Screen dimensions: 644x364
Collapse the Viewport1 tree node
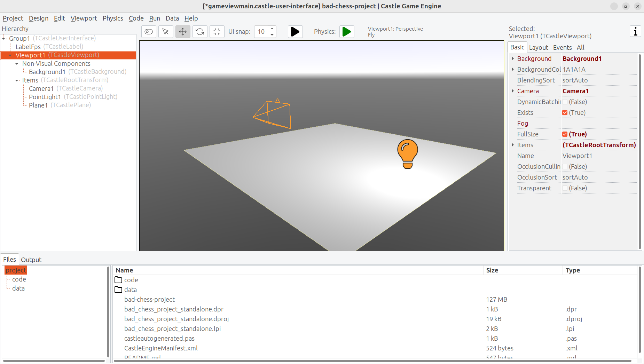click(x=10, y=55)
